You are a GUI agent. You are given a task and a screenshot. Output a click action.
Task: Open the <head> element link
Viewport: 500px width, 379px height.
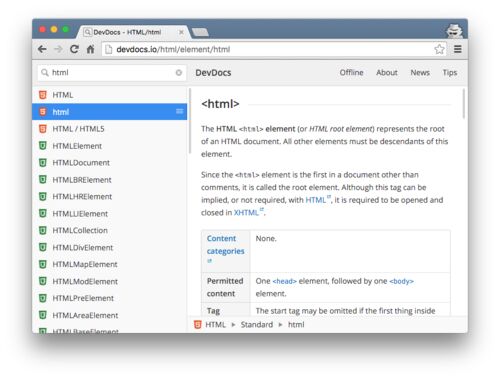284,281
